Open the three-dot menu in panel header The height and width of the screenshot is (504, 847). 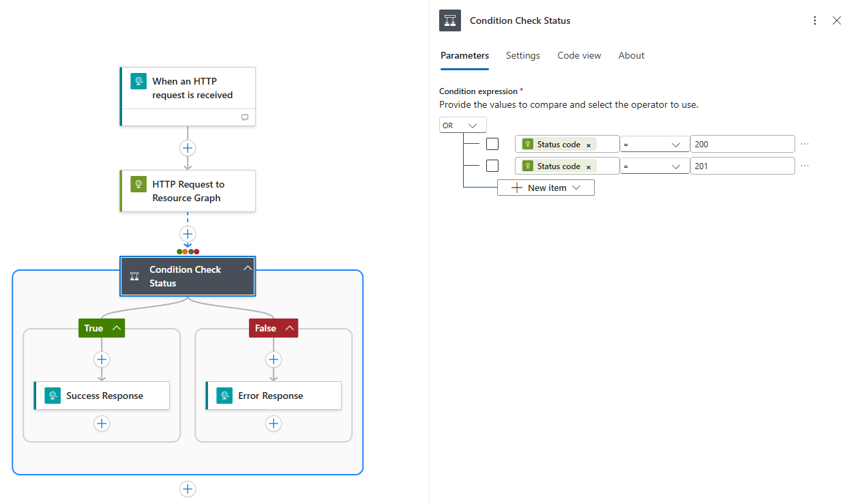tap(814, 21)
